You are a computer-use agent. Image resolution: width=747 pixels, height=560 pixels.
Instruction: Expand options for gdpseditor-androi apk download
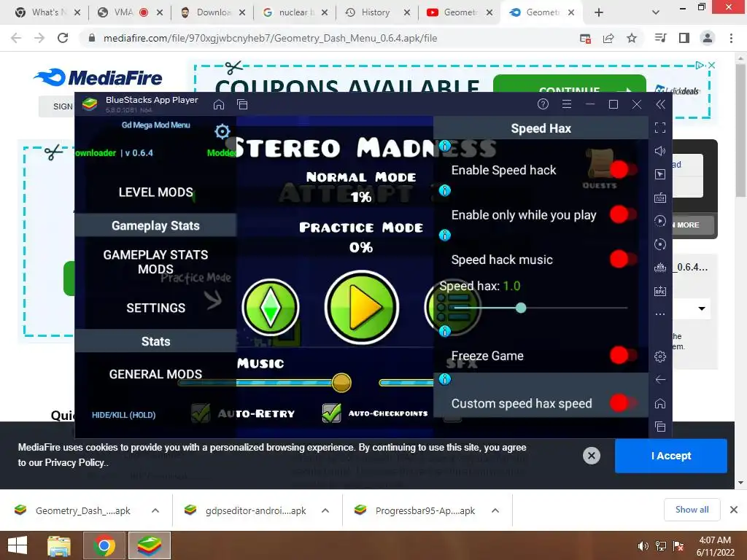(x=325, y=510)
